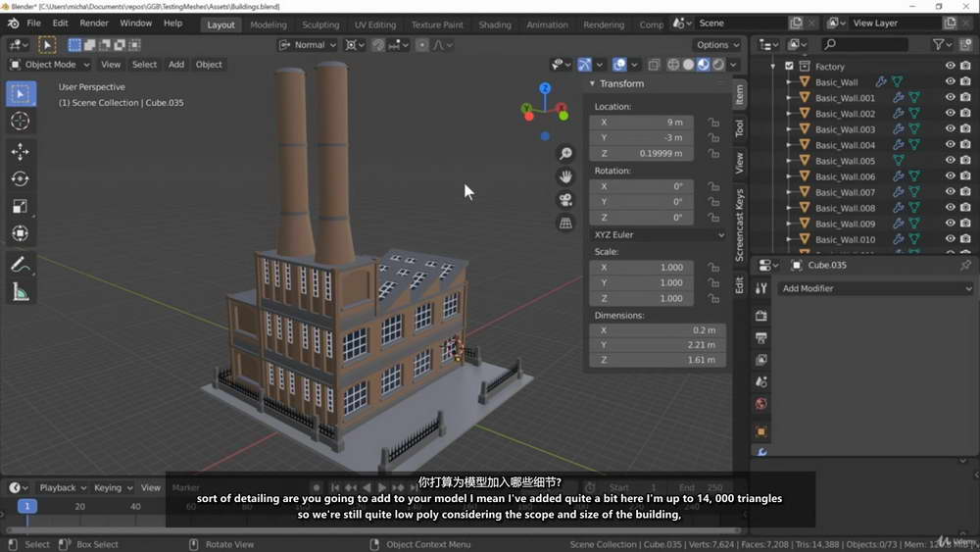The width and height of the screenshot is (980, 552).
Task: Toggle camera view icon
Action: click(565, 200)
